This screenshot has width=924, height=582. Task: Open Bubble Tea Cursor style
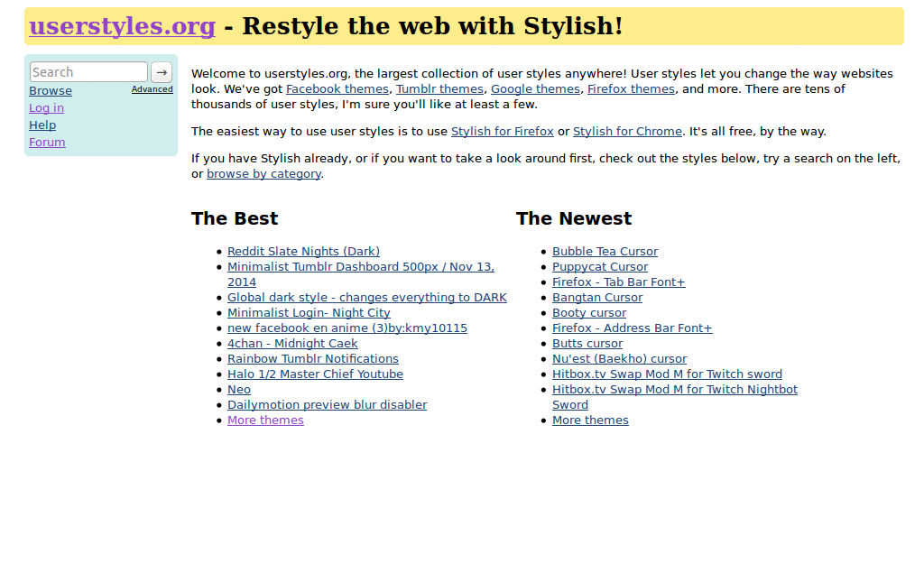point(605,252)
